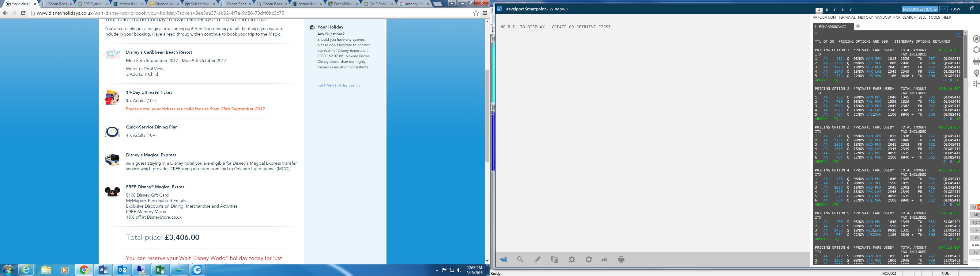The image size is (980, 276).
Task: Open the WINDOW menu in Smartpoint
Action: [883, 17]
